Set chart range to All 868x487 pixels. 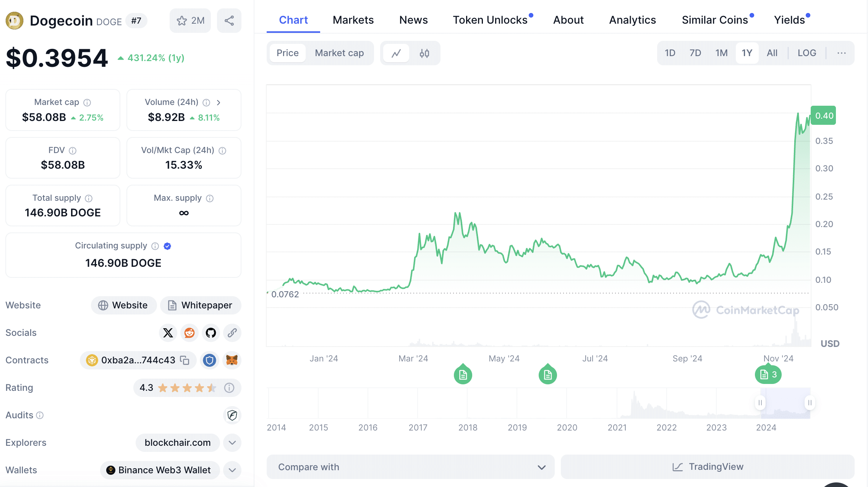click(x=772, y=53)
